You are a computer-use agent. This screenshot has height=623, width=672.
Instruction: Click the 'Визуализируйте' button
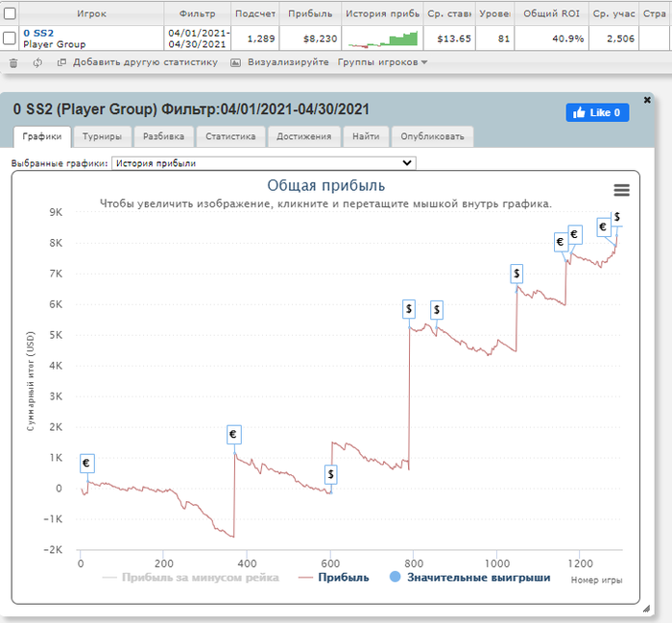(288, 62)
